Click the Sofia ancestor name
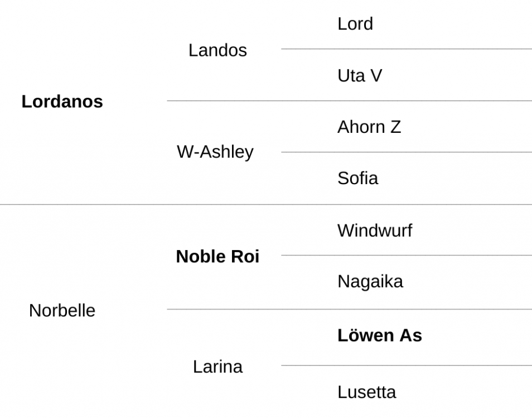This screenshot has width=532, height=418. [357, 178]
